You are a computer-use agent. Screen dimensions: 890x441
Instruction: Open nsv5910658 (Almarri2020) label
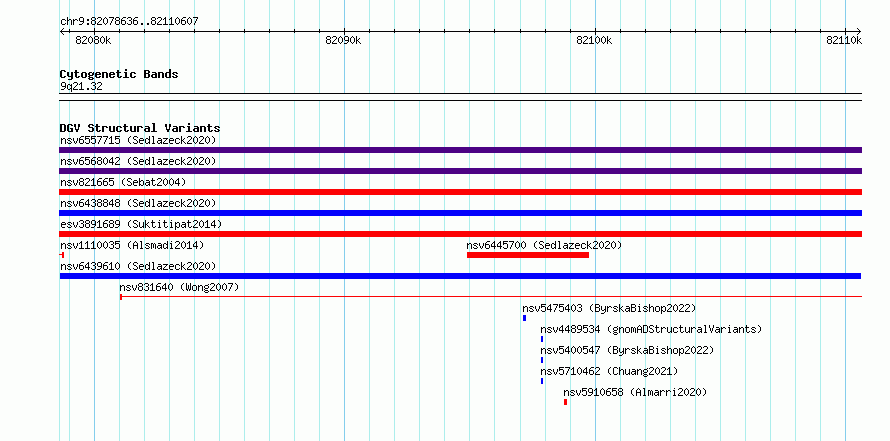point(635,392)
